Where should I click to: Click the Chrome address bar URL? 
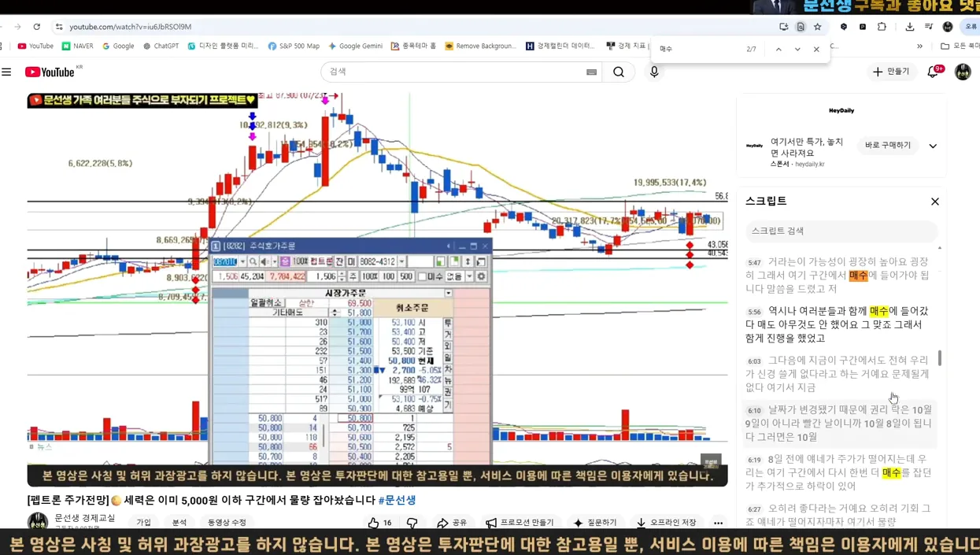[131, 27]
